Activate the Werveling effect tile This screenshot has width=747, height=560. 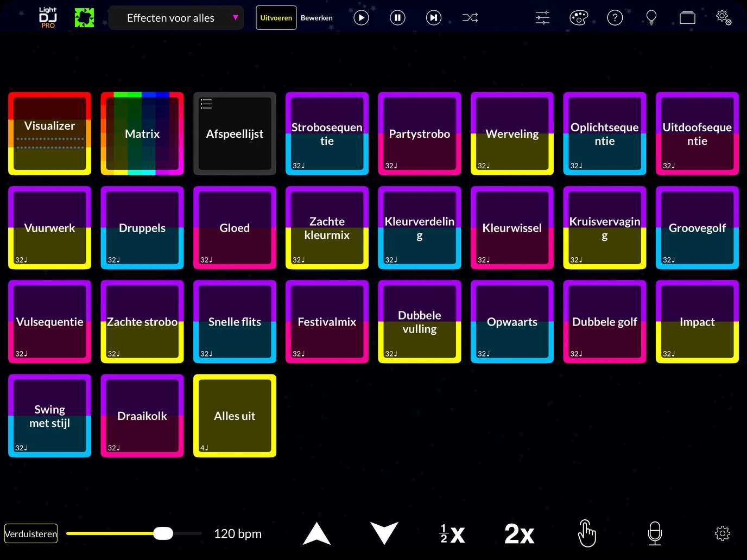coord(512,133)
